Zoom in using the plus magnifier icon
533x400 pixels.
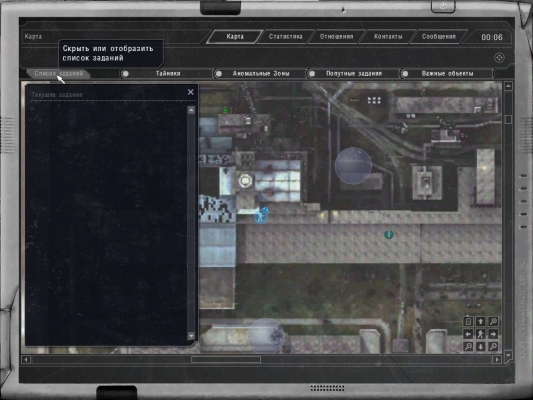point(493,347)
